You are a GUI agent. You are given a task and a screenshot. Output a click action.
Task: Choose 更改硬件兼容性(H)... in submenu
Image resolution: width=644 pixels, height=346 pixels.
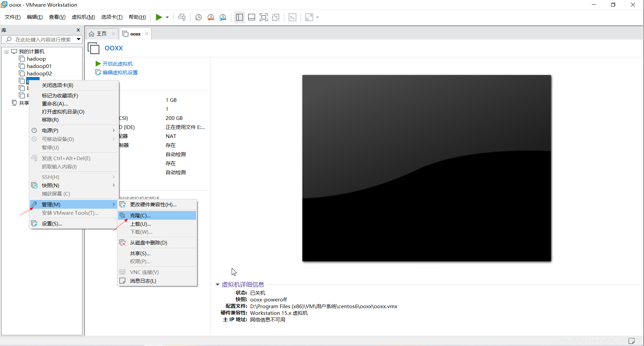[x=157, y=205]
